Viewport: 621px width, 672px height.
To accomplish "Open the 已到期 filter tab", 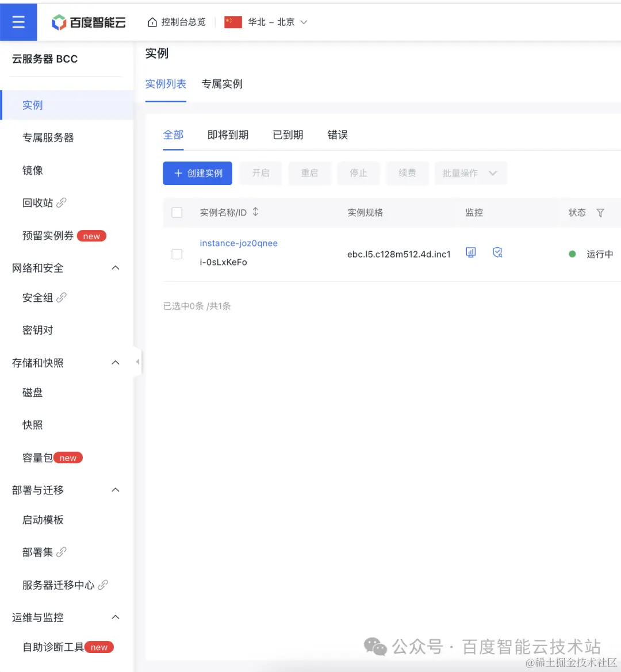I will 287,135.
